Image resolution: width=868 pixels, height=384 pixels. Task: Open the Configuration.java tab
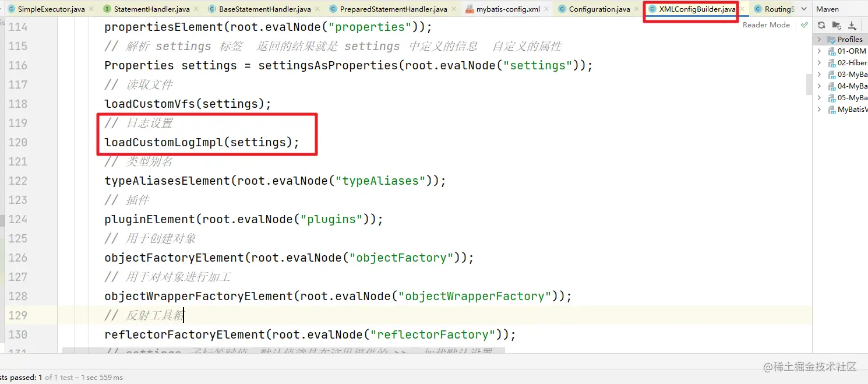(599, 9)
